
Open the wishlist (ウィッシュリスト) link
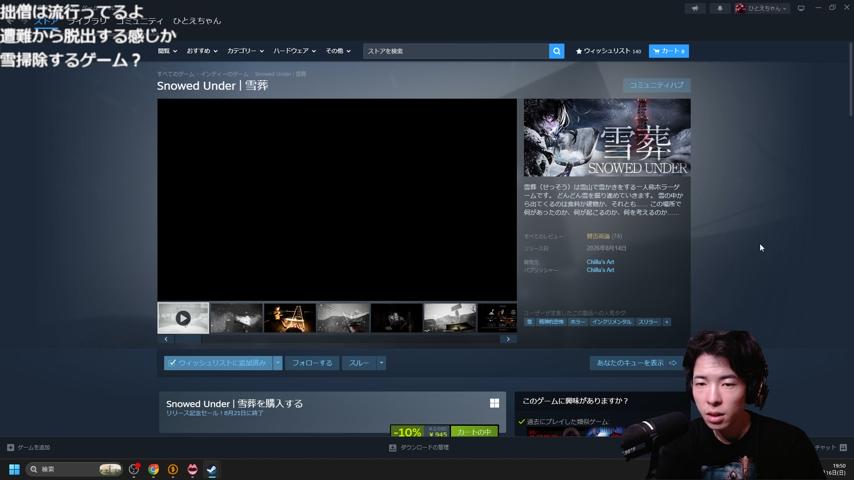click(608, 51)
